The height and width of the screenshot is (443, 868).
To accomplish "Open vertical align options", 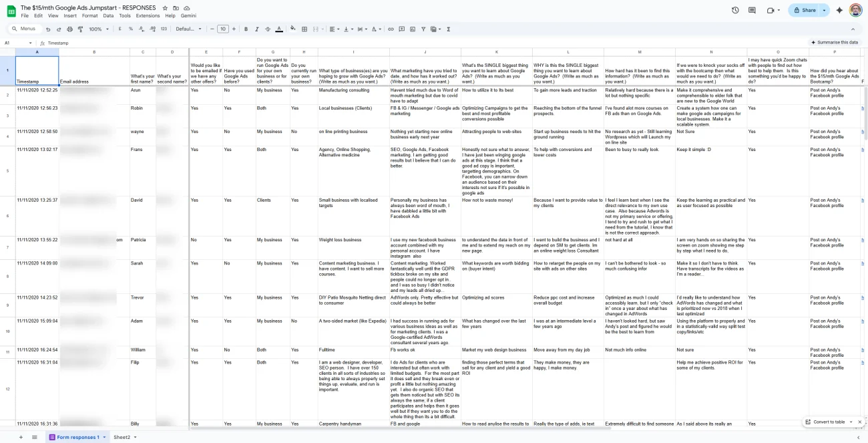I will (x=349, y=29).
